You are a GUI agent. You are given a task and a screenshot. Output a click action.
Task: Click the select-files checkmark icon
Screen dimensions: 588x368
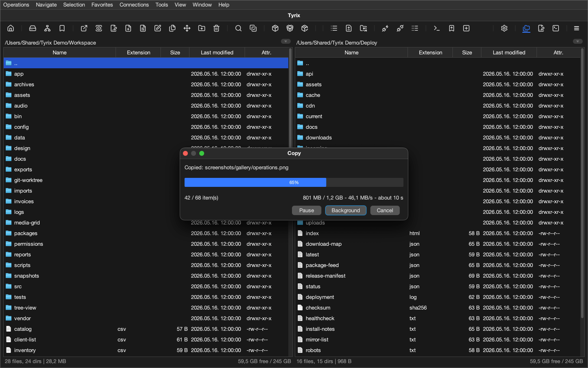click(x=253, y=28)
